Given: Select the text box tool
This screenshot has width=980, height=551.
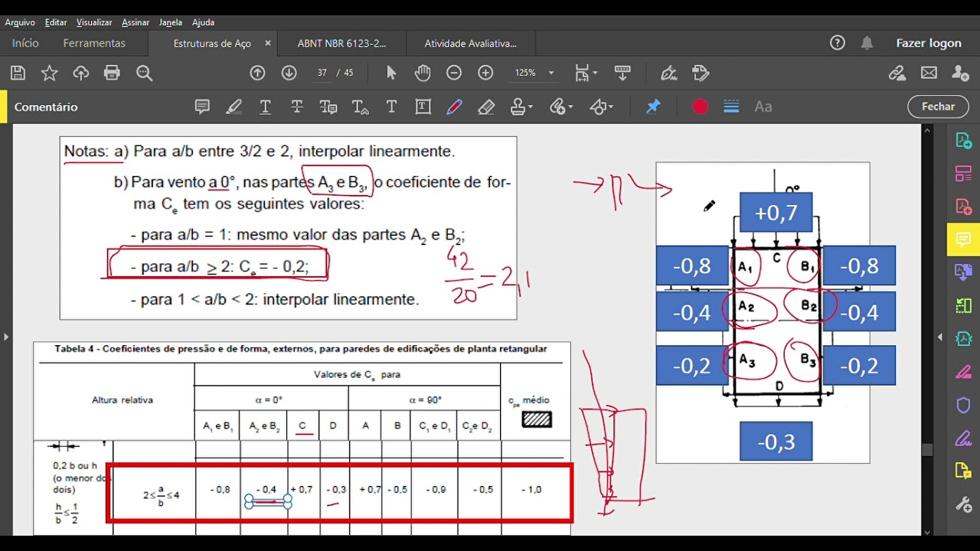Looking at the screenshot, I should (423, 107).
